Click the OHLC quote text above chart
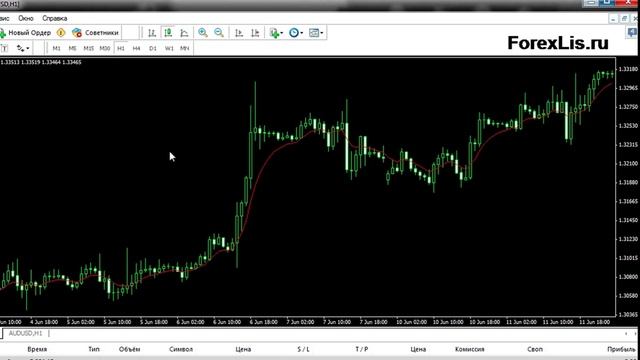This screenshot has width=640, height=360. (41, 62)
